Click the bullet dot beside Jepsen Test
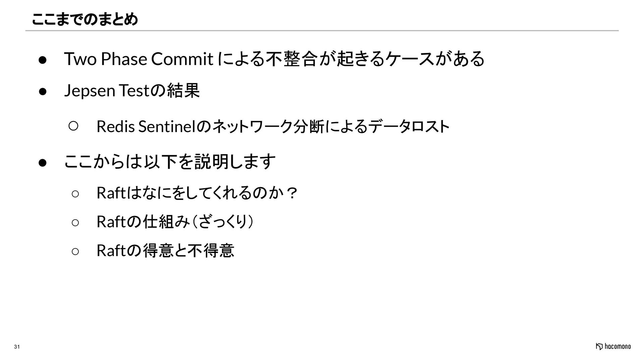Screen dimensions: 644x362 42,92
